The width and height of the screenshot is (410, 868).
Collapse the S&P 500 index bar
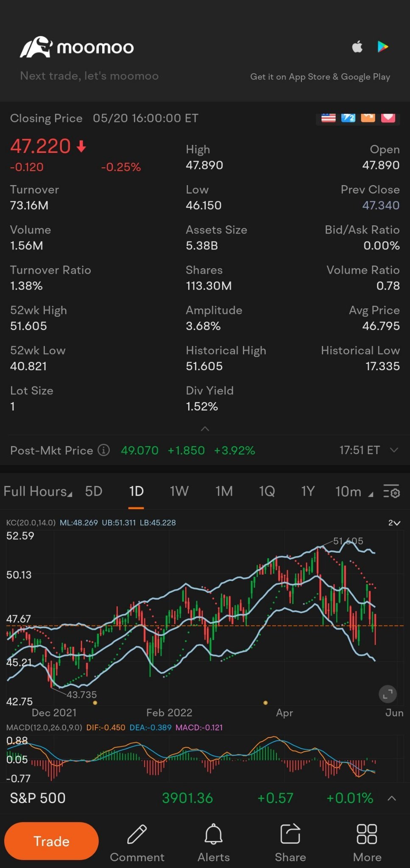pos(392,799)
